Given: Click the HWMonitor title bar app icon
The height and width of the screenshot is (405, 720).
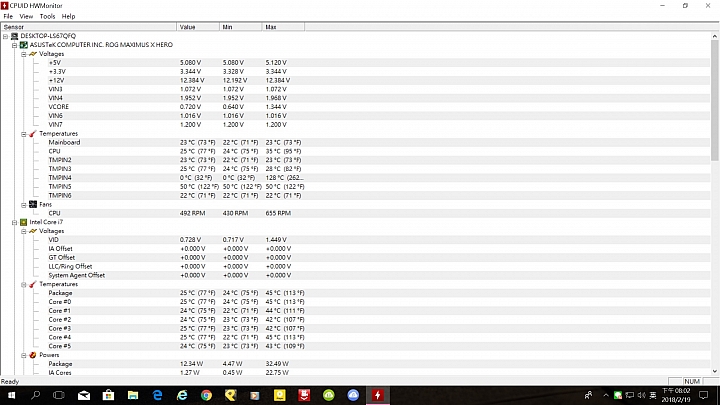Looking at the screenshot, I should pos(5,6).
